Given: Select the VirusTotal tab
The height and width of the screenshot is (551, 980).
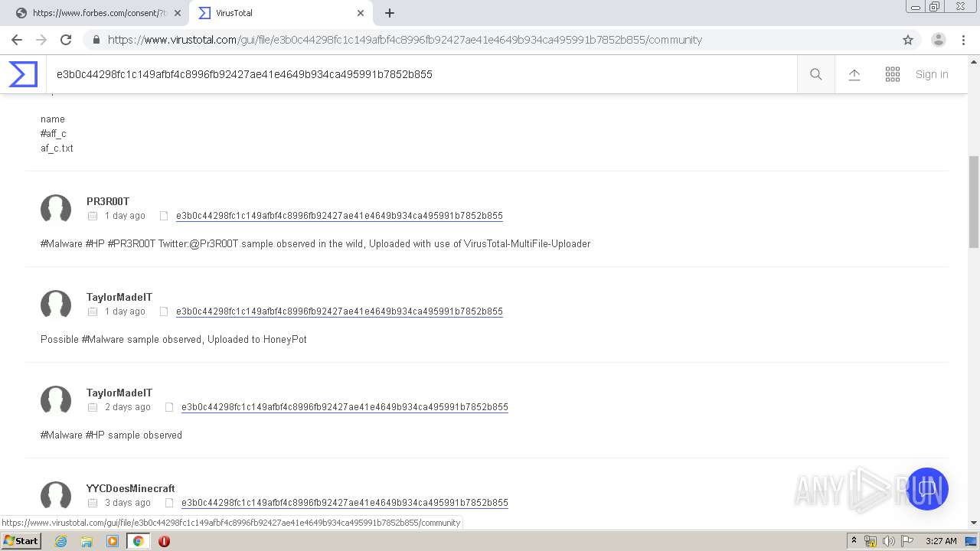Looking at the screenshot, I should click(x=280, y=13).
